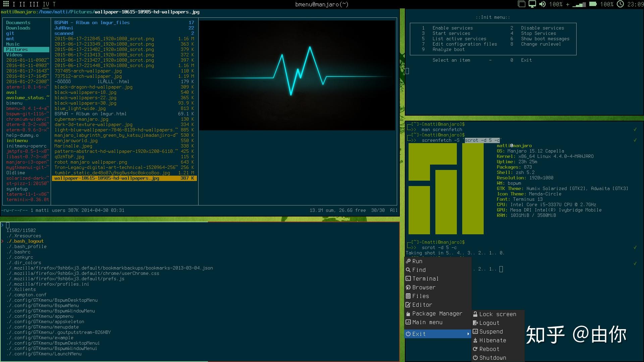Open the Downloads directory in ranger
644x362 pixels.
click(18, 28)
